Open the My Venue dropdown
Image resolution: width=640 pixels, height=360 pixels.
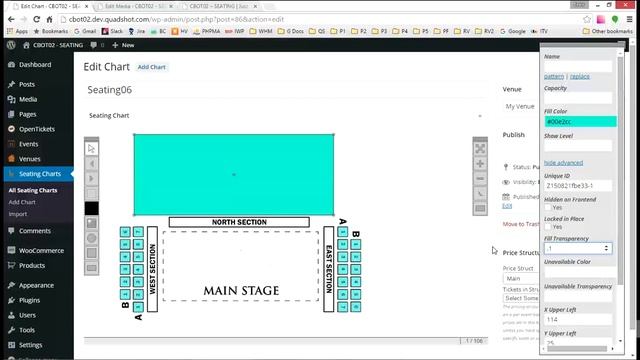pos(521,106)
